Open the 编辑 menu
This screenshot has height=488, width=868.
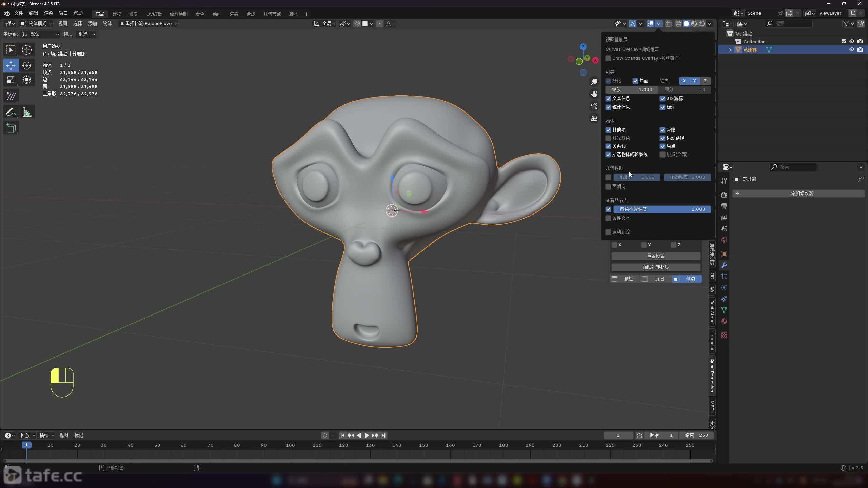pyautogui.click(x=33, y=13)
